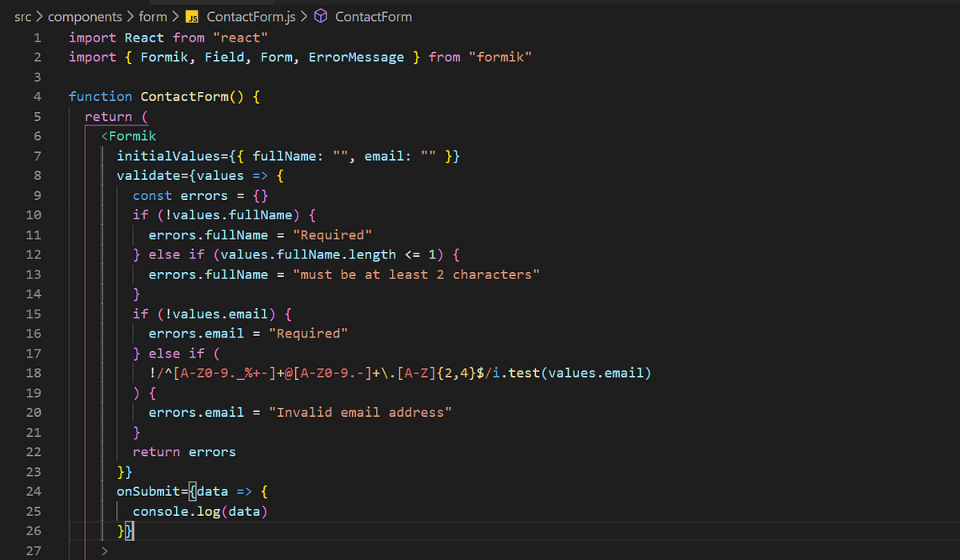
Task: Open the "form" breadcrumb dropdown
Action: click(x=152, y=16)
